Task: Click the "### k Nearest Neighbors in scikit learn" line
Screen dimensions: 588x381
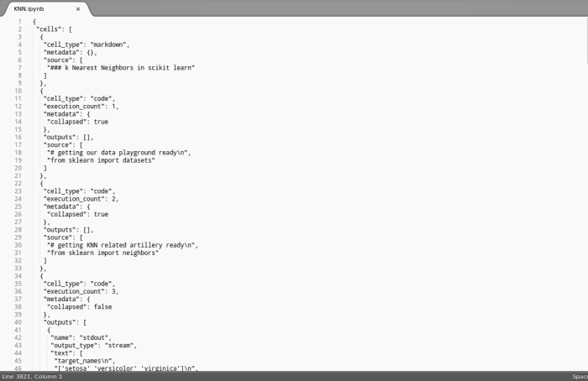Action: tap(122, 68)
